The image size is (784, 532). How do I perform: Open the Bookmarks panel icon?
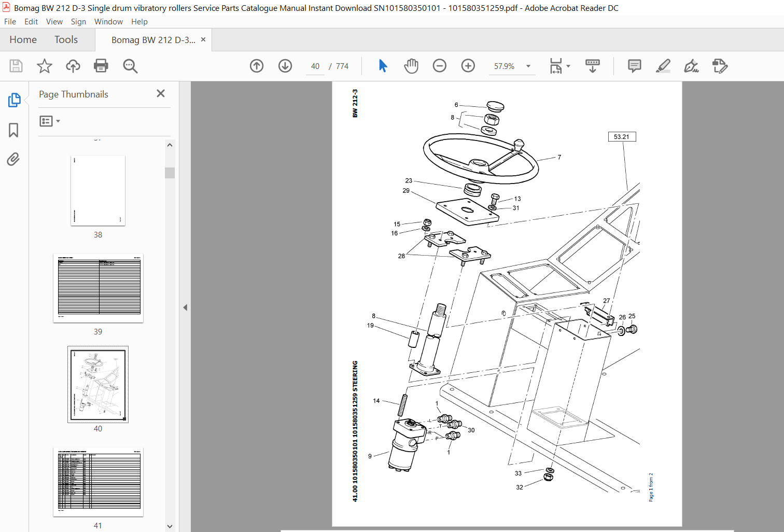[13, 130]
